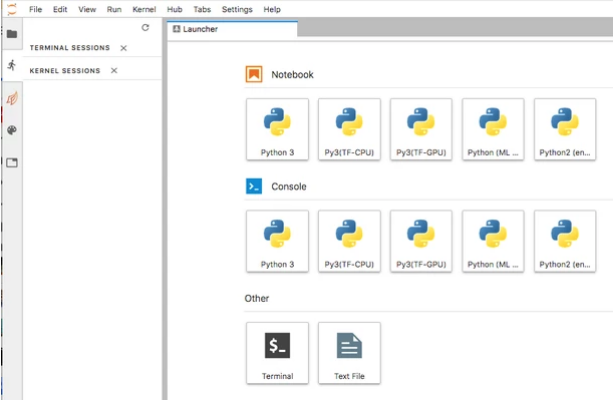Open the File Browser sidebar tab

(12, 34)
